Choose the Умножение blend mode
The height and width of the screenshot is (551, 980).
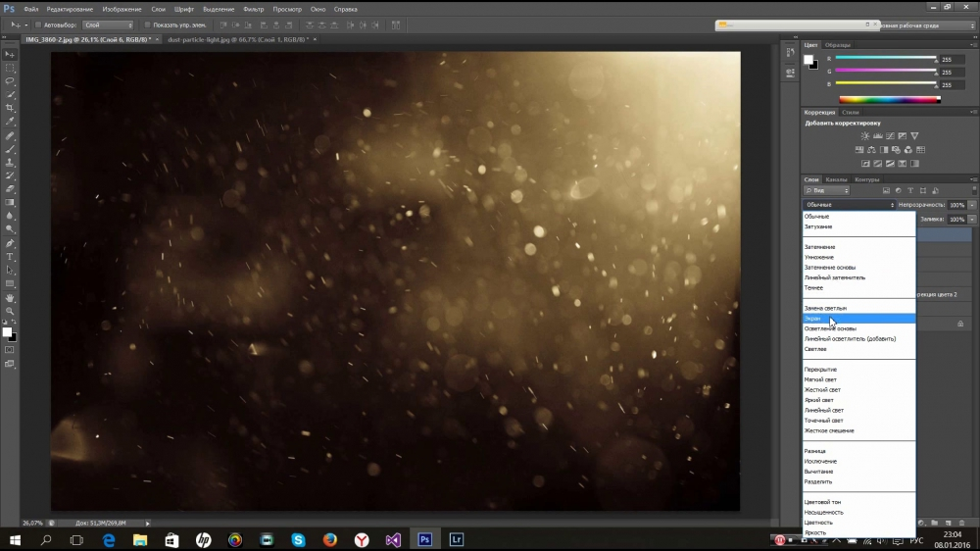click(x=819, y=257)
